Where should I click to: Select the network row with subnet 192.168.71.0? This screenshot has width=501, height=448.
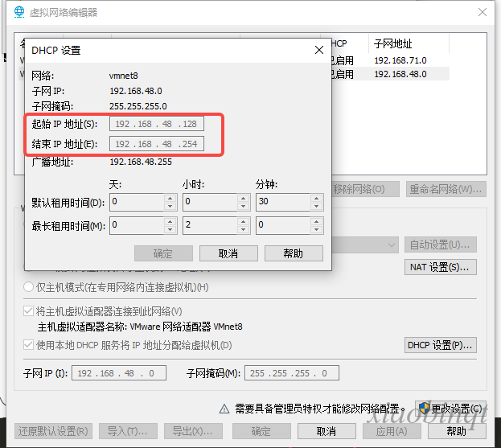400,60
